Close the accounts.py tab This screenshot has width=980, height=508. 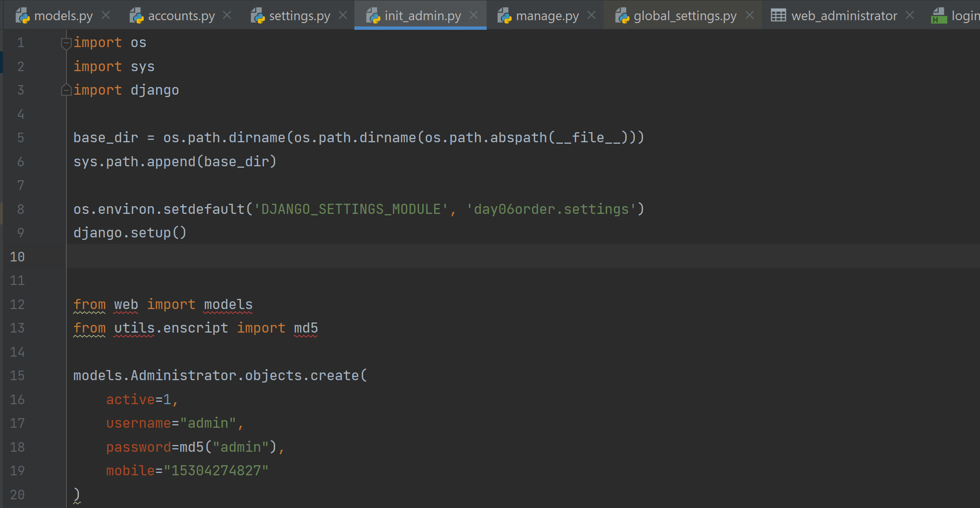[227, 15]
